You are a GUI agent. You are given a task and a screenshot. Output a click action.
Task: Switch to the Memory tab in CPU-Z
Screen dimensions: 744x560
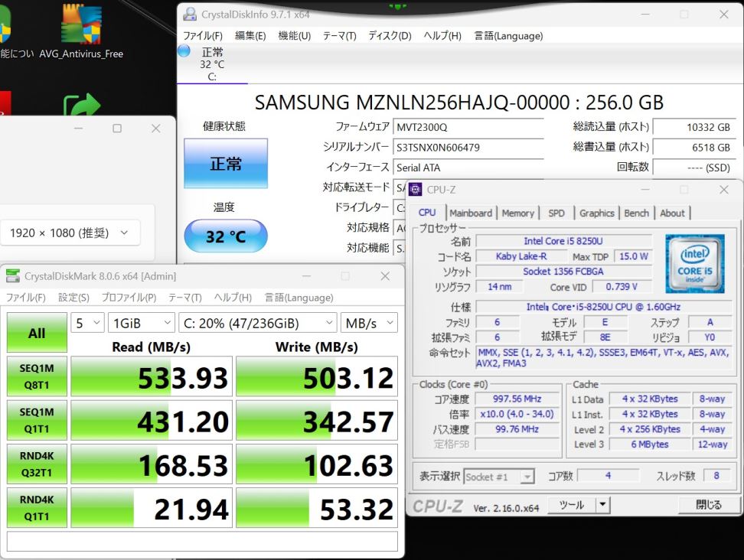518,213
